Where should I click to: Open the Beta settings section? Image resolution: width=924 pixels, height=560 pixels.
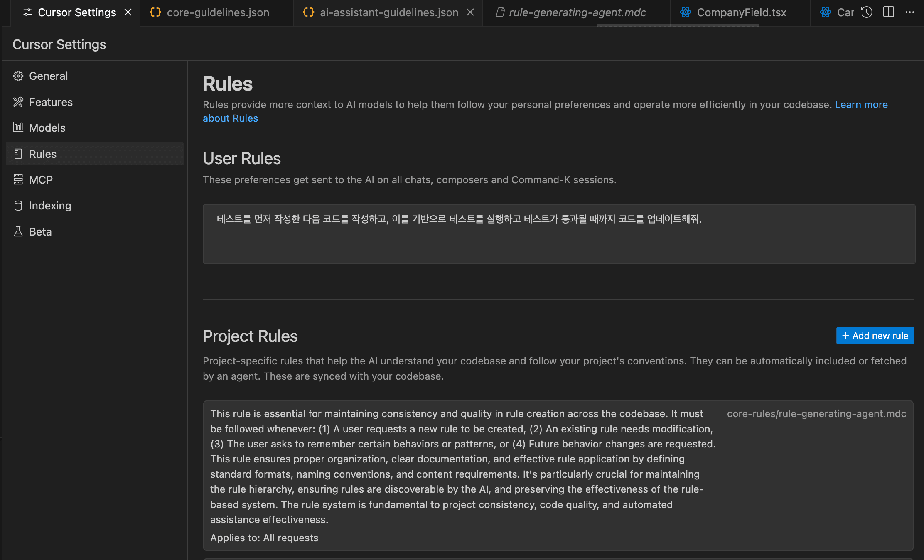tap(95, 232)
